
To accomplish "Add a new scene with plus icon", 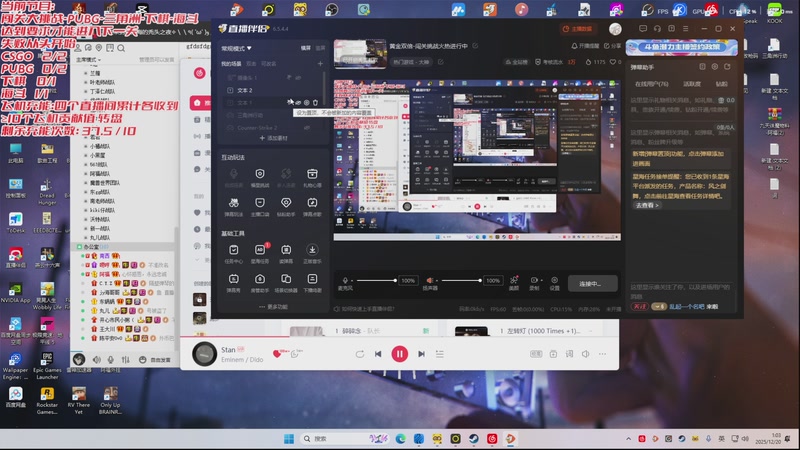I will pyautogui.click(x=320, y=64).
